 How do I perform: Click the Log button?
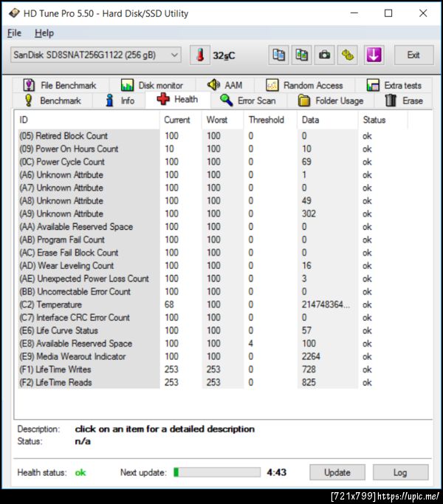(400, 472)
